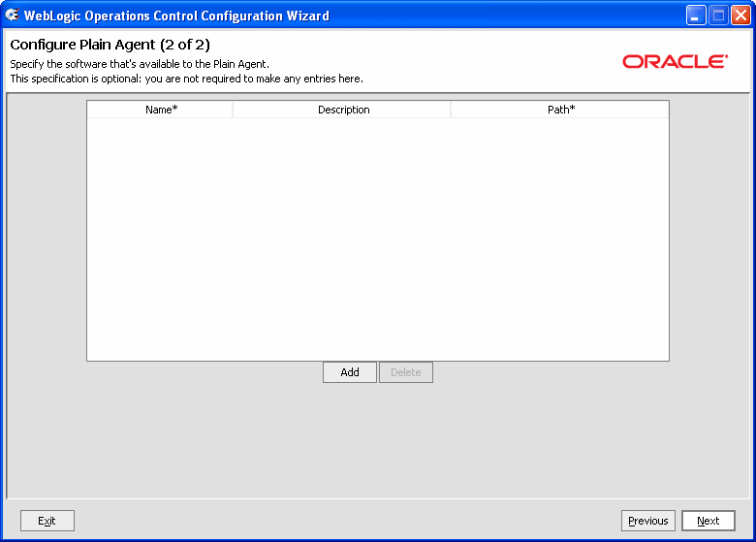Click the Oracle logo
This screenshot has height=542, width=756.
point(675,61)
